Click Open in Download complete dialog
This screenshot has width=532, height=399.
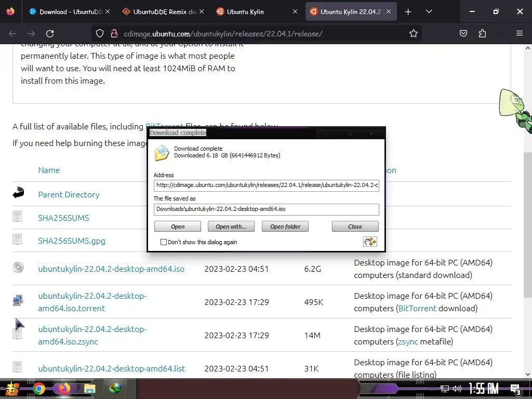click(x=178, y=227)
